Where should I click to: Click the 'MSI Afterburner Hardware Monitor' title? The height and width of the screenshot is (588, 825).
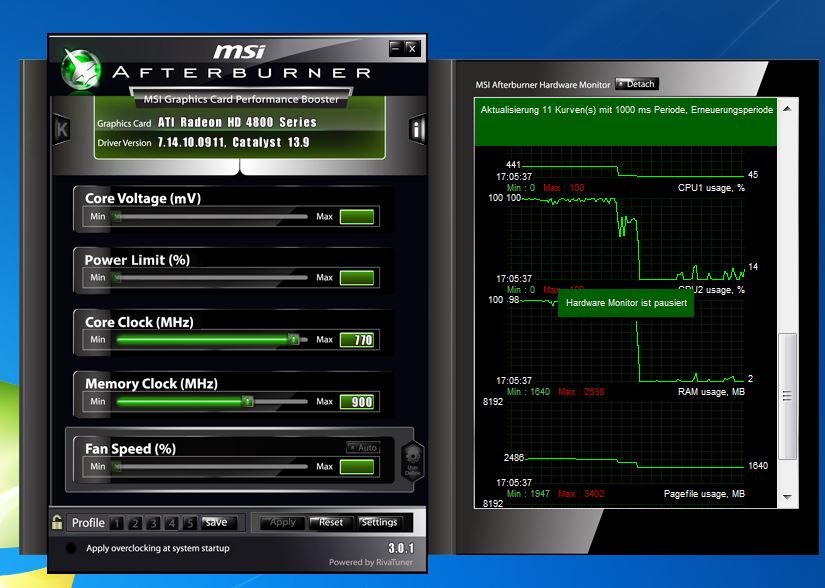point(542,85)
